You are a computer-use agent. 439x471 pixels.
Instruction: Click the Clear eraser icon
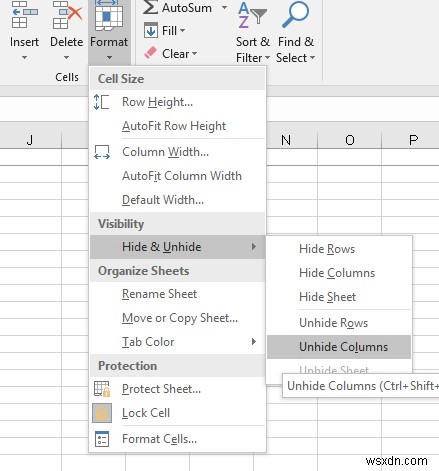150,53
